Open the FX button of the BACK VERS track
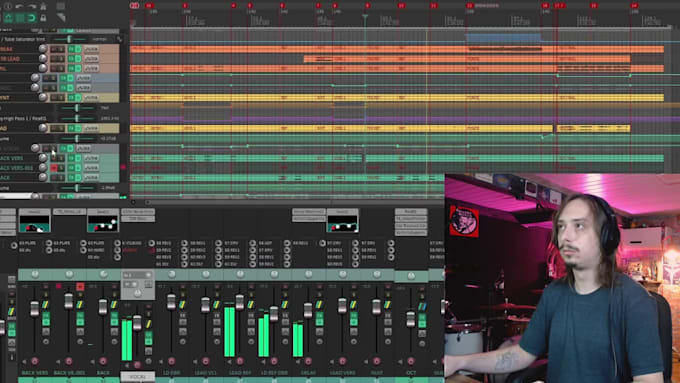 tap(71, 158)
